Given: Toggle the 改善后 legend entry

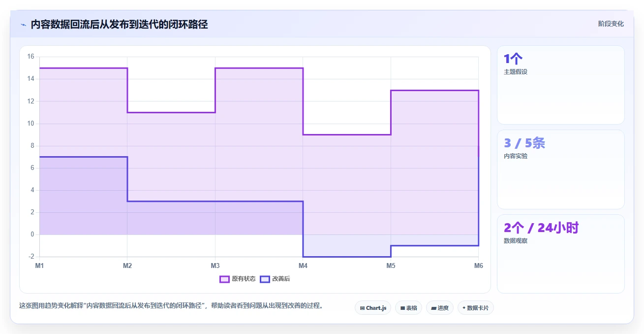Looking at the screenshot, I should [x=275, y=279].
